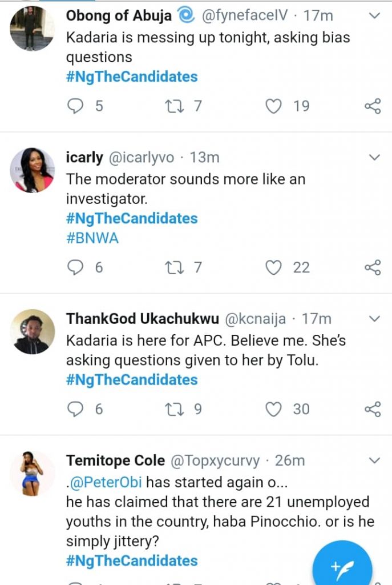Viewport: 392px width, 585px height.
Task: Open tweet menu arrow for Temitope Cole
Action: (374, 460)
